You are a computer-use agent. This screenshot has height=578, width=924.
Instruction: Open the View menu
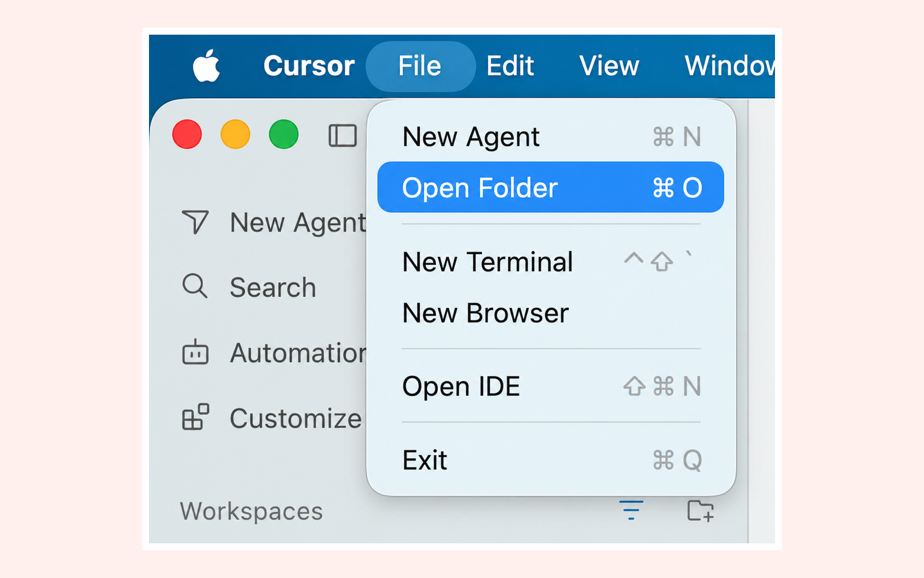609,66
